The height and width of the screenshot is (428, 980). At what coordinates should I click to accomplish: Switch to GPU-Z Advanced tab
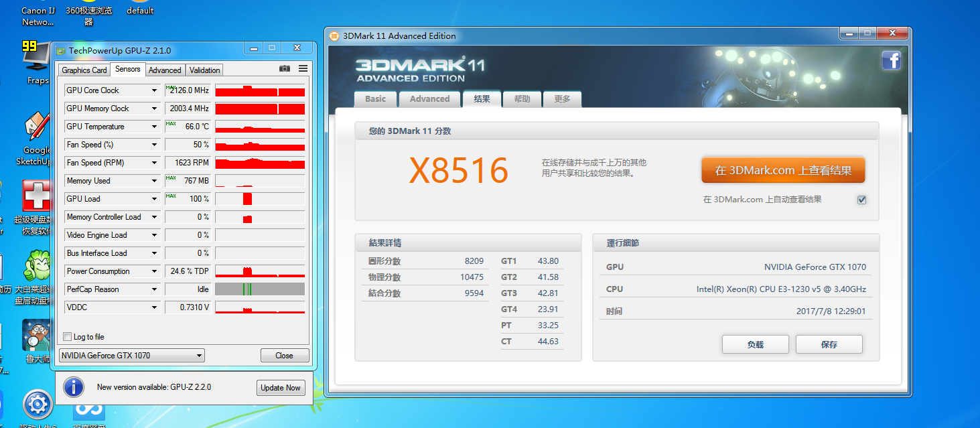point(165,70)
